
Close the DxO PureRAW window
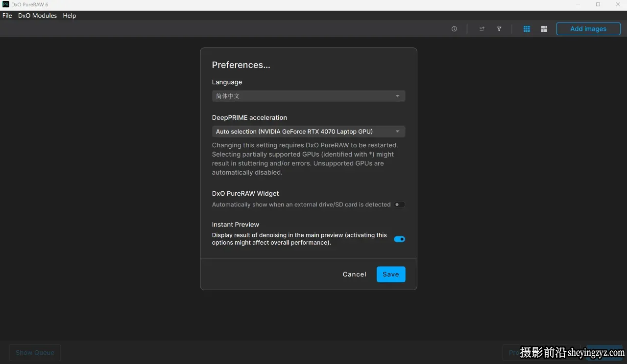(618, 4)
